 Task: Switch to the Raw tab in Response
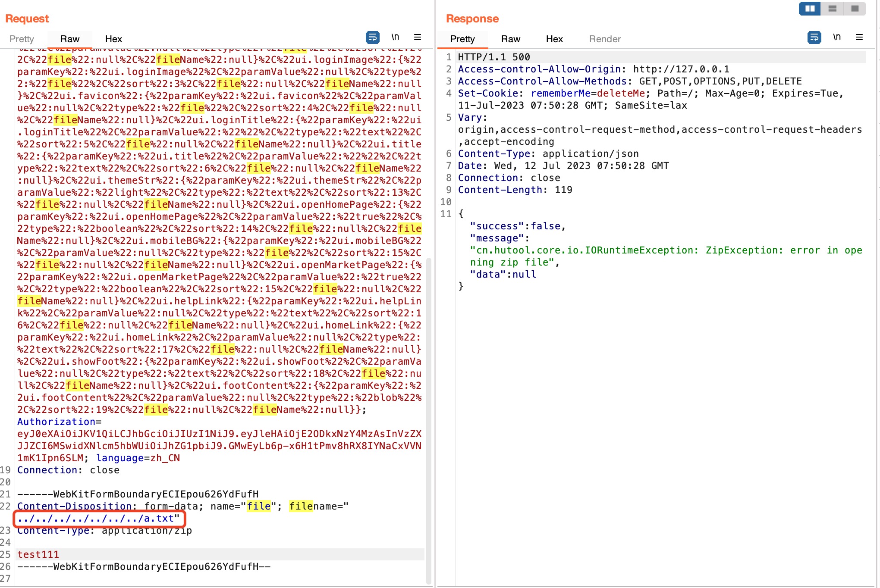pos(511,39)
